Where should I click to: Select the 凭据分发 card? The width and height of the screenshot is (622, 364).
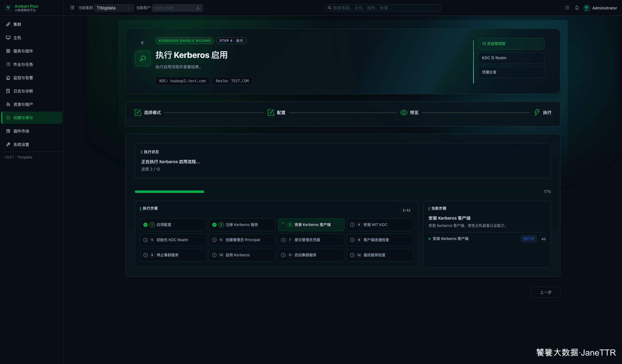511,72
